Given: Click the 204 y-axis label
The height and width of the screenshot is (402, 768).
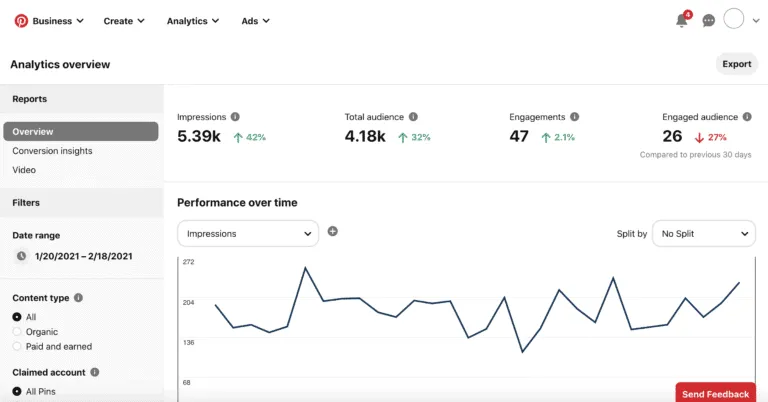Looking at the screenshot, I should [189, 303].
